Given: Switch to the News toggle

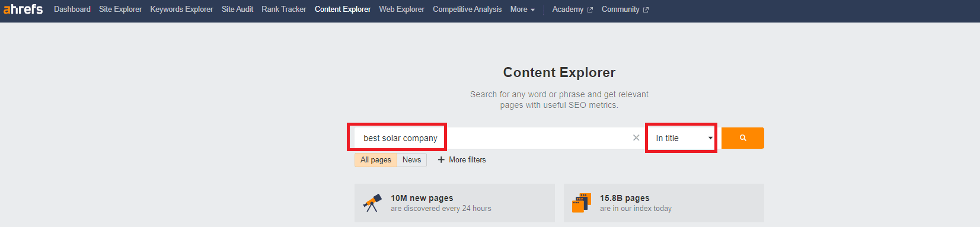Looking at the screenshot, I should [x=412, y=160].
